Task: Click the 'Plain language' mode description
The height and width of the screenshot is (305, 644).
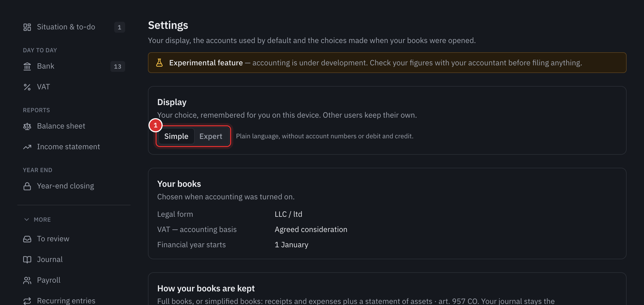Action: click(x=325, y=136)
